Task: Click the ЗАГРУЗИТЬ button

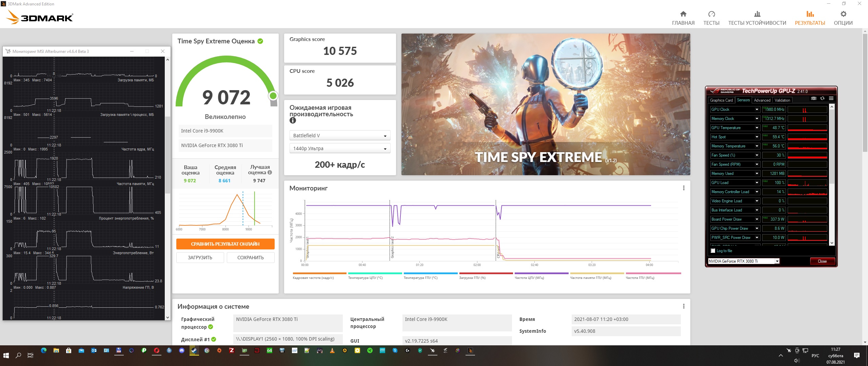Action: tap(200, 258)
